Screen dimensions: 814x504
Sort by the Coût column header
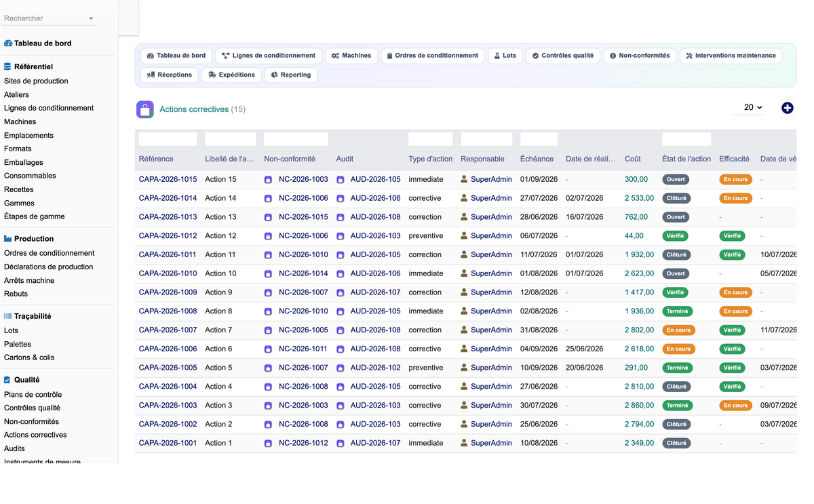coord(632,159)
